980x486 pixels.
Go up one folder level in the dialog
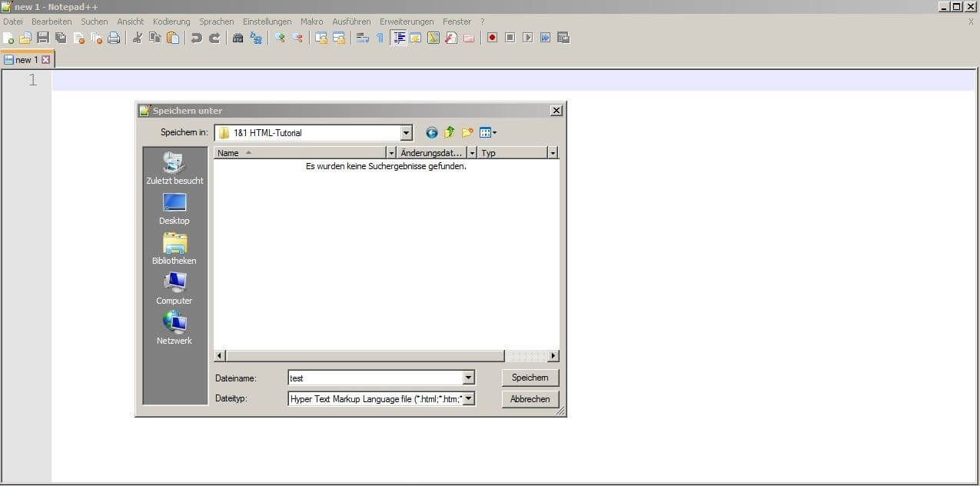pos(450,133)
